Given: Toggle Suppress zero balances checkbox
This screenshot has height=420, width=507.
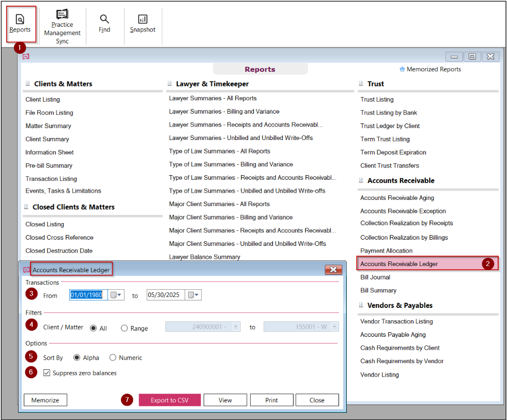Looking at the screenshot, I should [47, 373].
